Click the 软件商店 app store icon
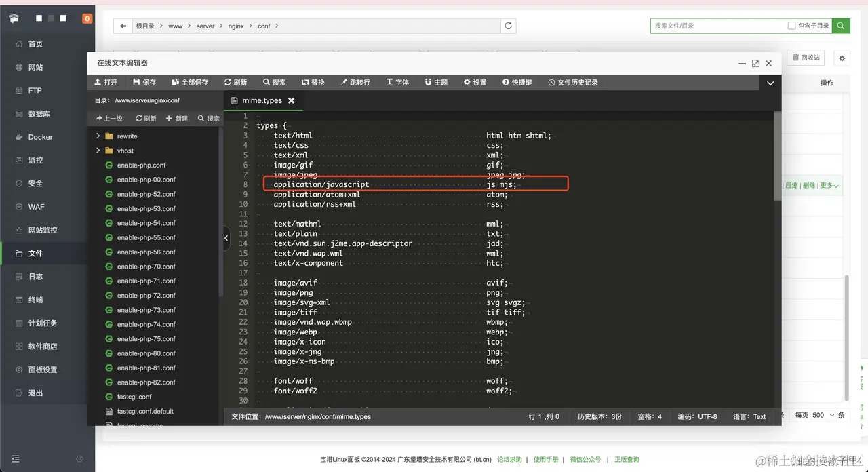The height and width of the screenshot is (472, 868). (x=19, y=347)
